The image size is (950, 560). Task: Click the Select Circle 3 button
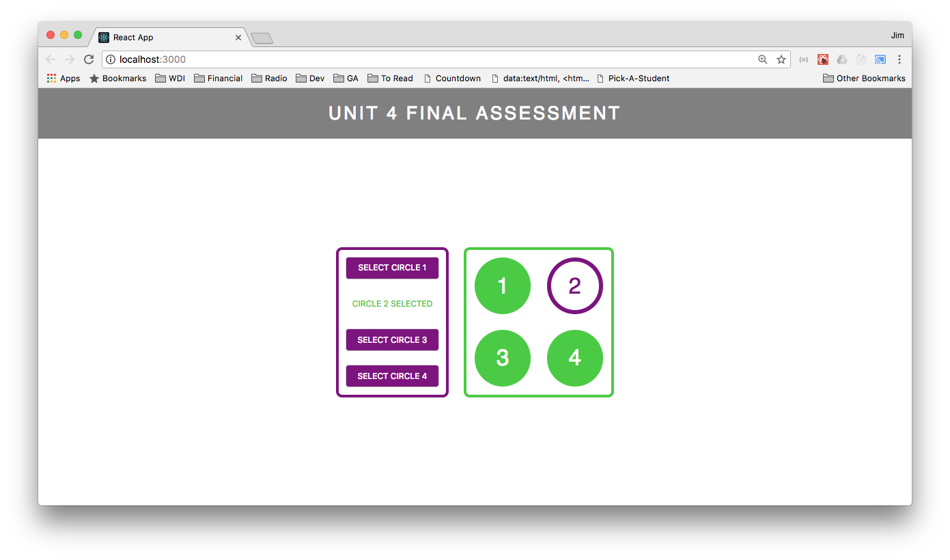tap(392, 340)
